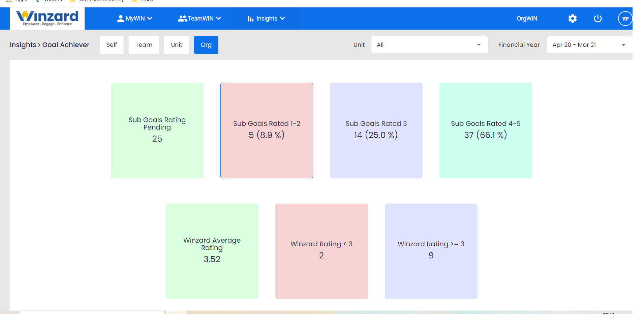The image size is (644, 320).
Task: Switch to the Unit view
Action: 176,44
